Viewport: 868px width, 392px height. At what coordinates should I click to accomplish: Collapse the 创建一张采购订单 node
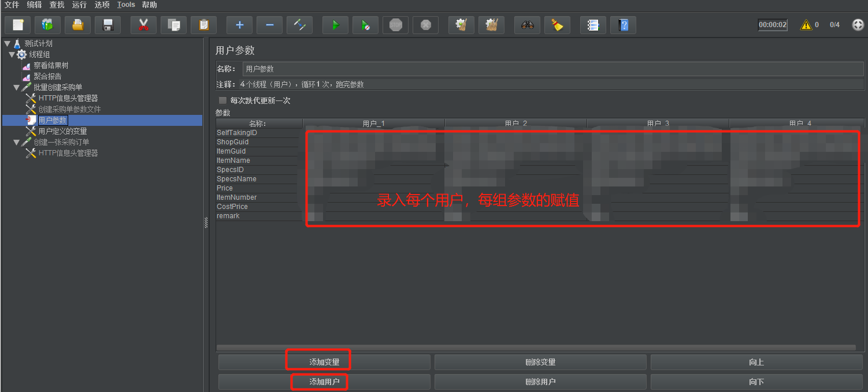(16, 142)
